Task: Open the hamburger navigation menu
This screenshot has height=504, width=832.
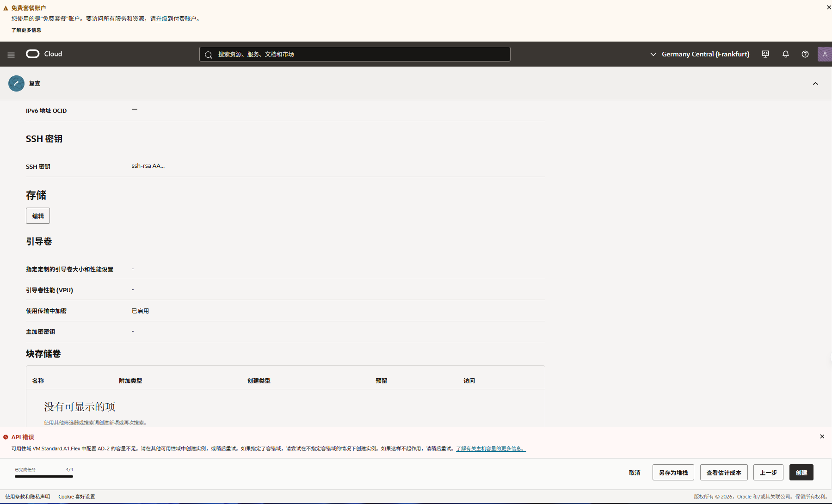Action: 11,55
